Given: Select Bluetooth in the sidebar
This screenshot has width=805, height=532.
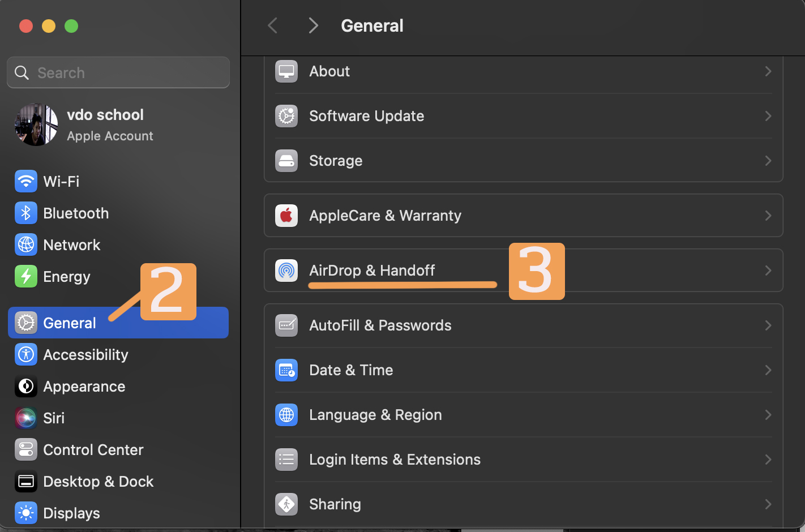Looking at the screenshot, I should click(x=118, y=213).
